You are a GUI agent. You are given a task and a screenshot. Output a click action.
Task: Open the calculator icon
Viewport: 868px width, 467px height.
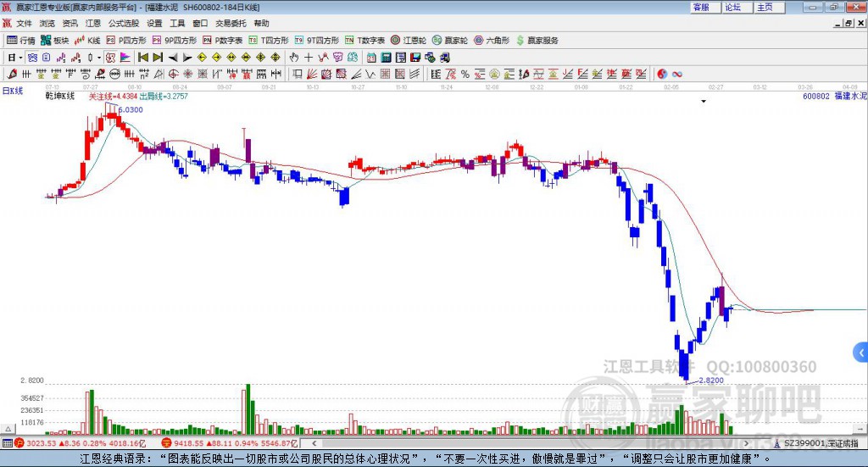point(386,58)
